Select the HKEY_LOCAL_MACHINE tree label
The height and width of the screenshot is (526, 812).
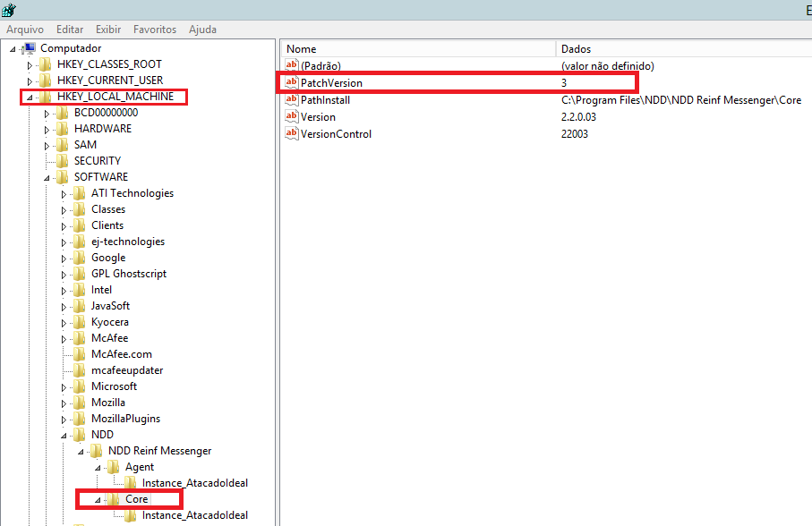pos(115,97)
